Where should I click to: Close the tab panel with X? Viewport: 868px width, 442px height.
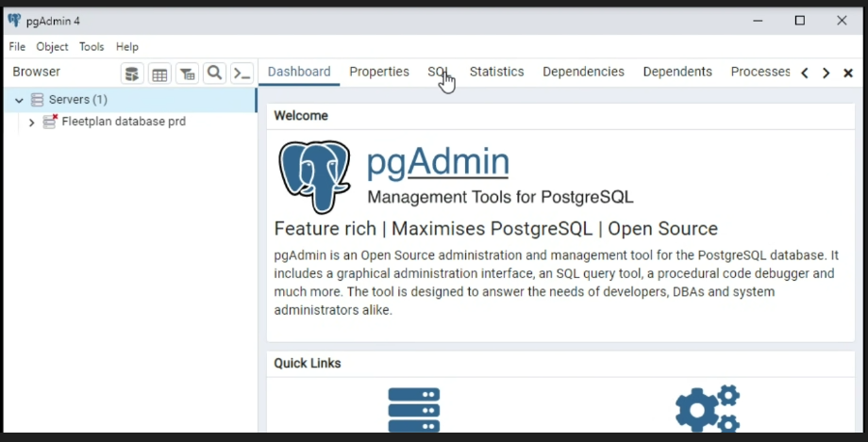(847, 73)
